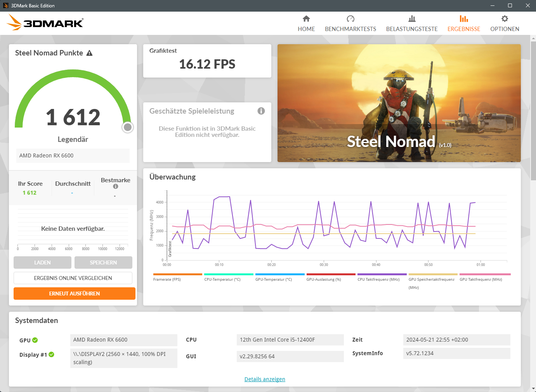The height and width of the screenshot is (392, 536).
Task: Switch to the Ergebnisse tab
Action: click(x=464, y=23)
